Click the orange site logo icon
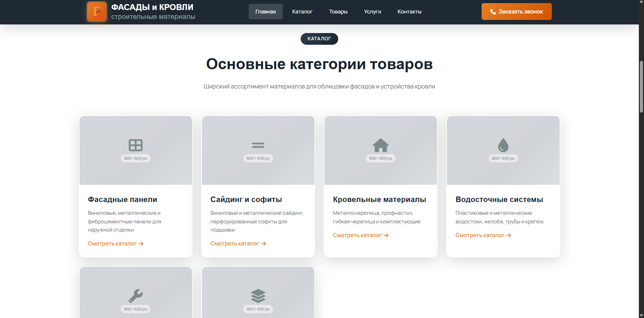Image resolution: width=644 pixels, height=318 pixels. (97, 12)
